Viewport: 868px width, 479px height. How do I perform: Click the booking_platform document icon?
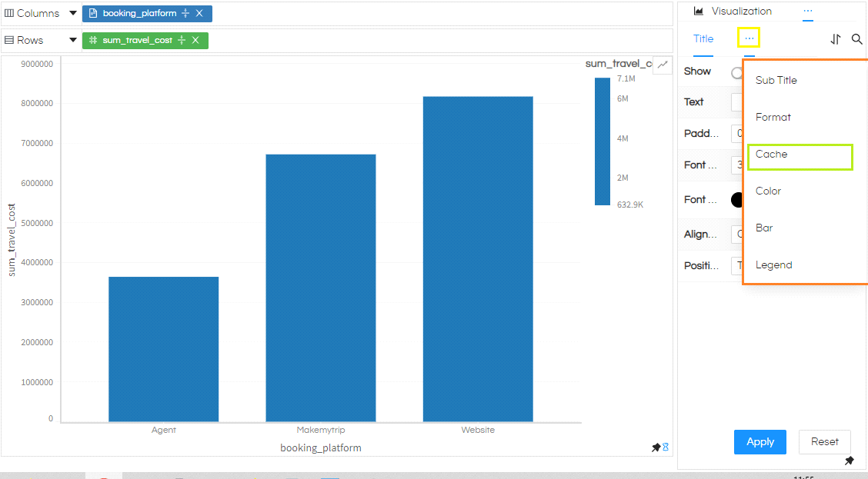click(x=93, y=13)
